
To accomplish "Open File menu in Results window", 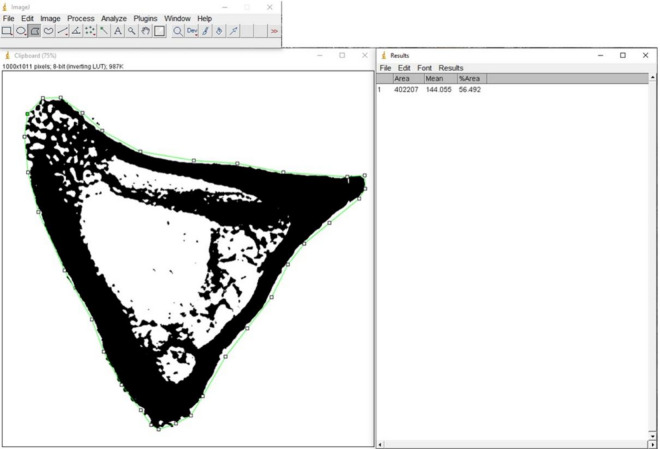I will click(385, 68).
